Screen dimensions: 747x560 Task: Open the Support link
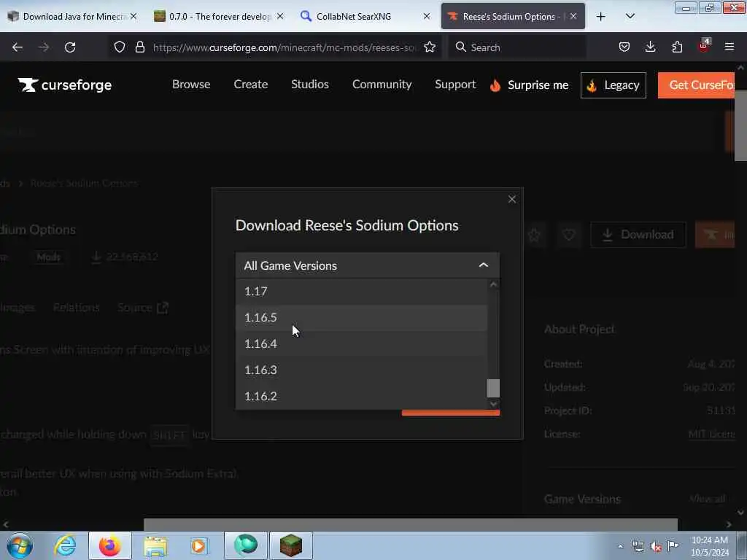point(455,85)
